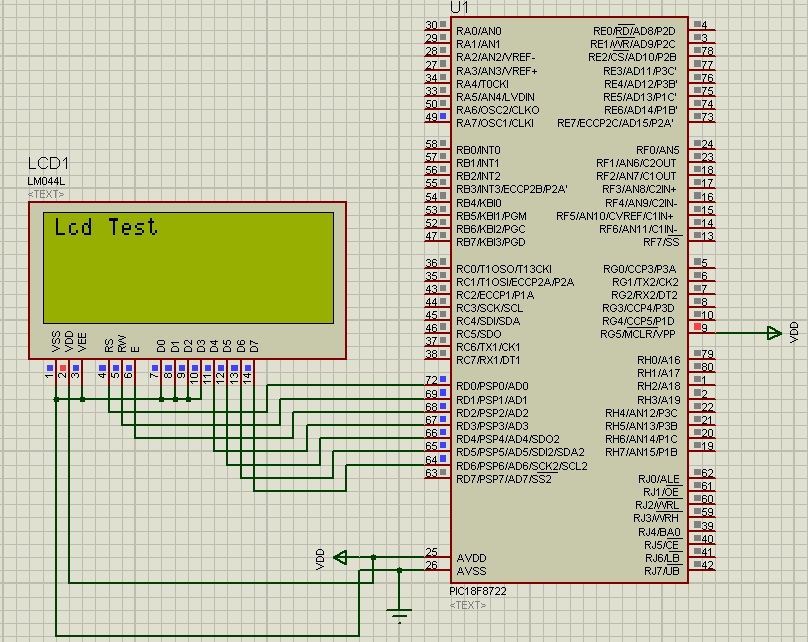This screenshot has width=808, height=642.
Task: Click the LCD D7 pin label
Action: (x=254, y=346)
